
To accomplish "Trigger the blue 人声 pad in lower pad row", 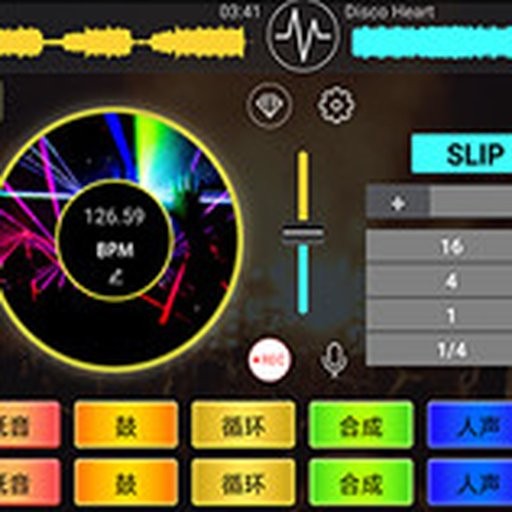I will coord(470,482).
